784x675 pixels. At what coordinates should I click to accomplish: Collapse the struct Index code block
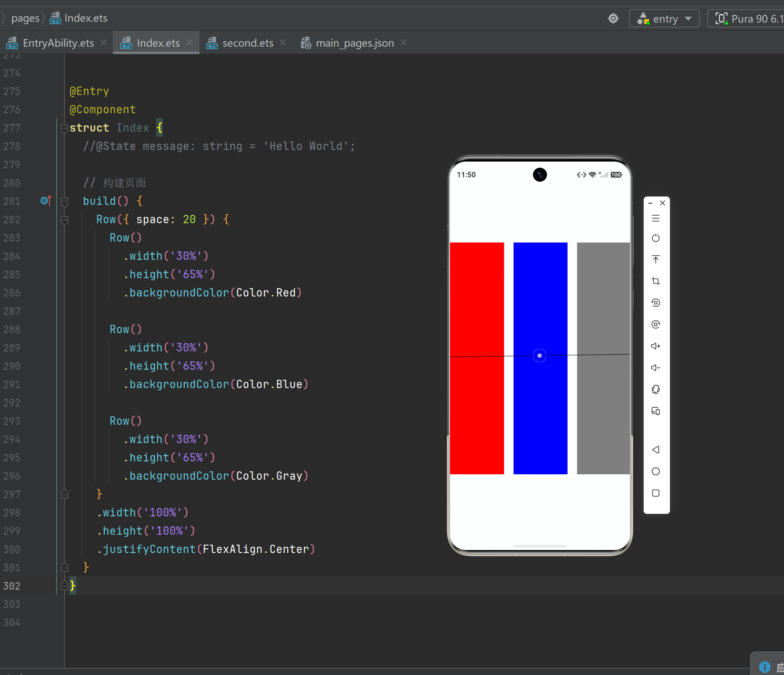click(64, 128)
